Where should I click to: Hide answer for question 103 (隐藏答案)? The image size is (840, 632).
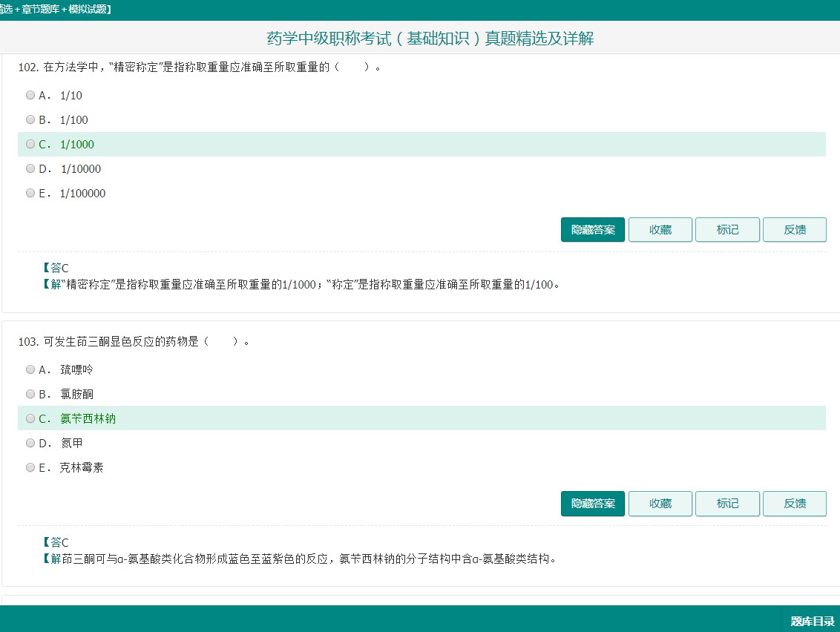(x=592, y=504)
